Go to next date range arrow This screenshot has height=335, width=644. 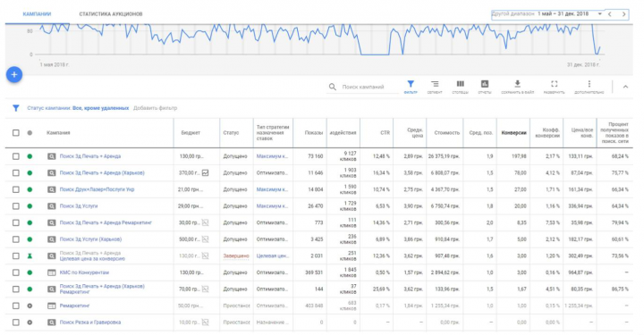[x=623, y=14]
